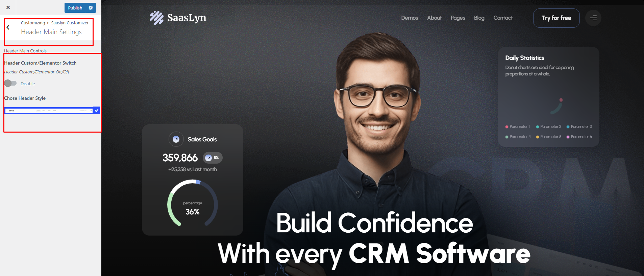
Task: Click the Parameter 5 legend dot
Action: tap(538, 137)
